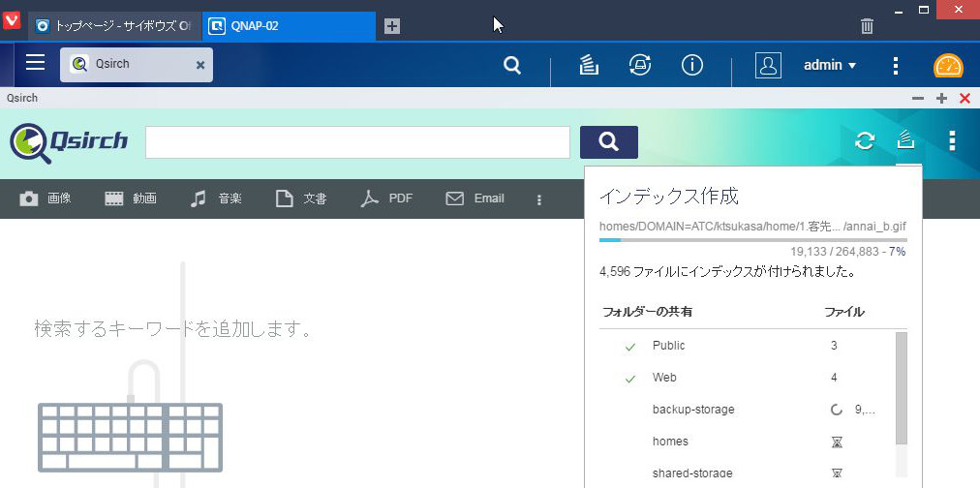
Task: Click the QNAP desktop search magnifier icon
Action: click(x=512, y=65)
